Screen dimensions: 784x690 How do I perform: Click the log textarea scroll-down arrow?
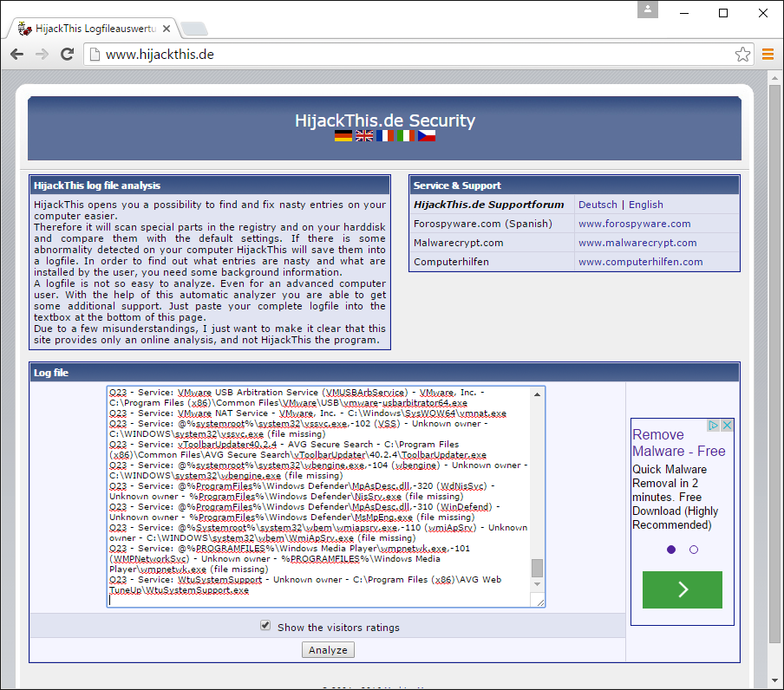[x=537, y=584]
